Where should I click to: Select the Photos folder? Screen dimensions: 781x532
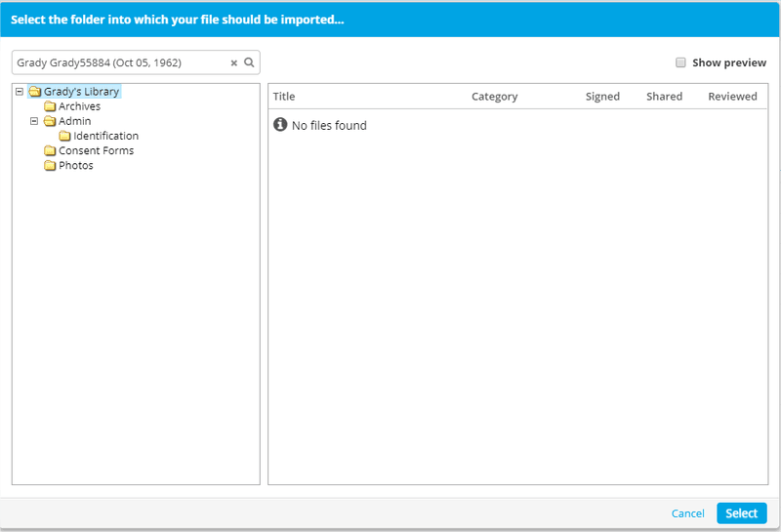pyautogui.click(x=76, y=165)
